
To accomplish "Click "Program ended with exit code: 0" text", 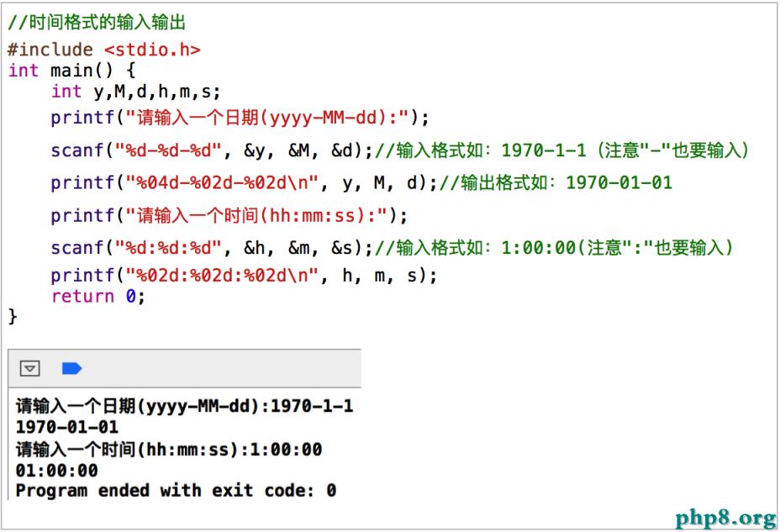I will [x=176, y=490].
